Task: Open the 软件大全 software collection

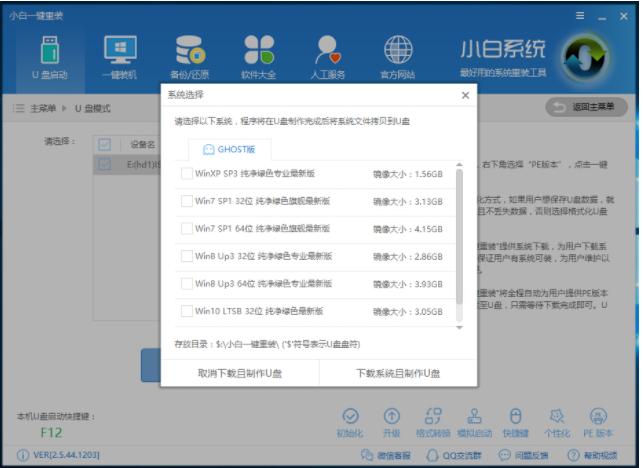Action: (x=259, y=56)
